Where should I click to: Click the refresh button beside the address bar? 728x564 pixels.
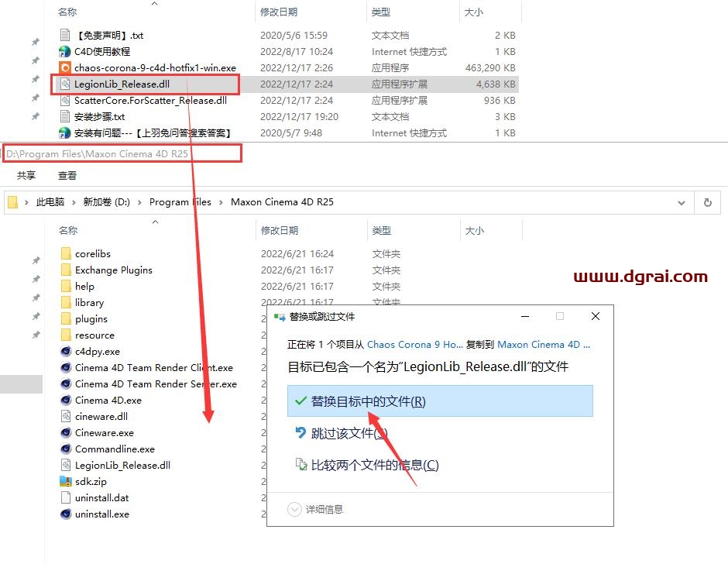707,202
